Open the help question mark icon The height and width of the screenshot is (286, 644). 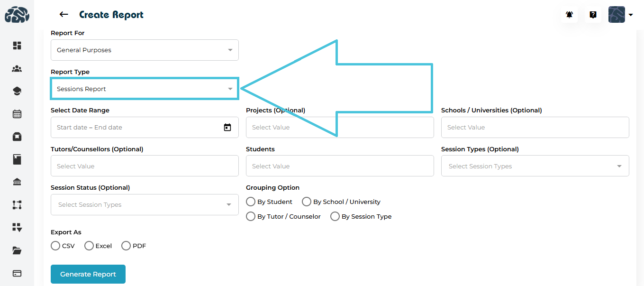tap(593, 15)
